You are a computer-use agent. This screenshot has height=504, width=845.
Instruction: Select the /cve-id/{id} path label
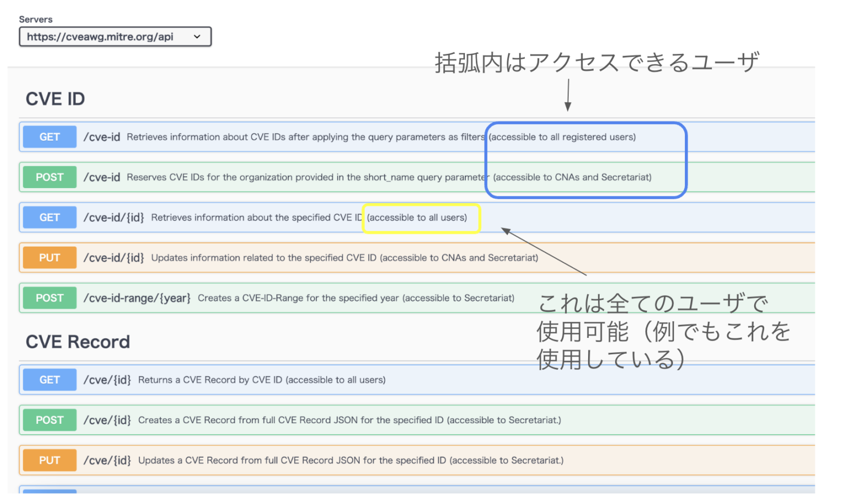coord(114,217)
